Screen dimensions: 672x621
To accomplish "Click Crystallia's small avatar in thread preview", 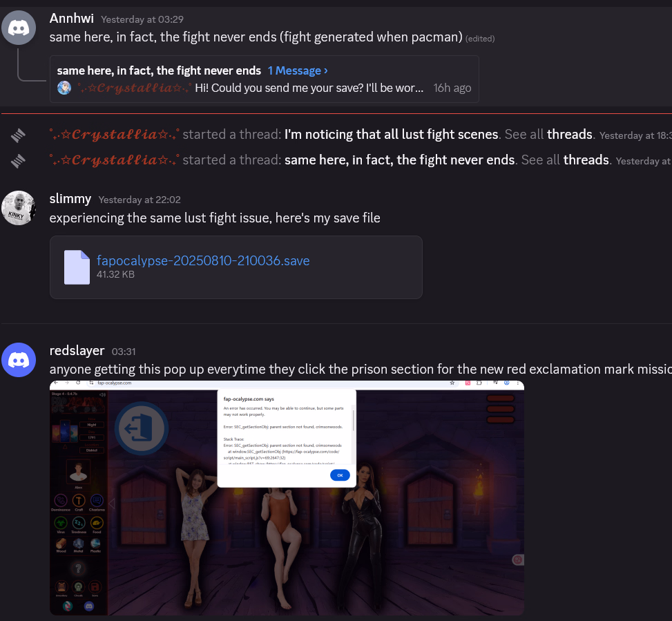I will coord(64,88).
